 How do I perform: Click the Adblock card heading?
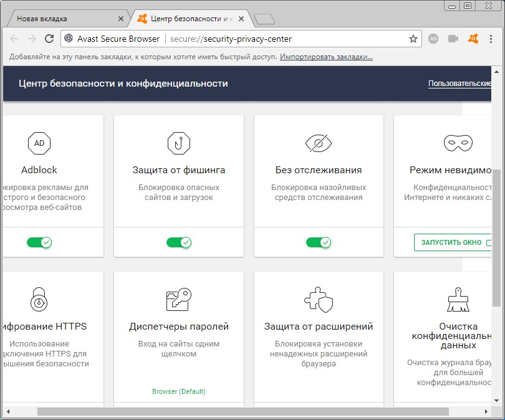(x=39, y=170)
